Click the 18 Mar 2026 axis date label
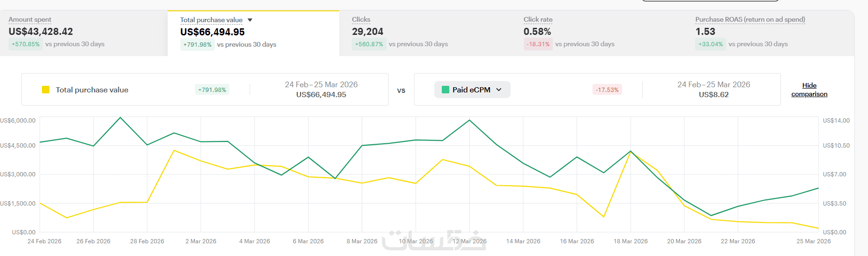 pyautogui.click(x=630, y=241)
